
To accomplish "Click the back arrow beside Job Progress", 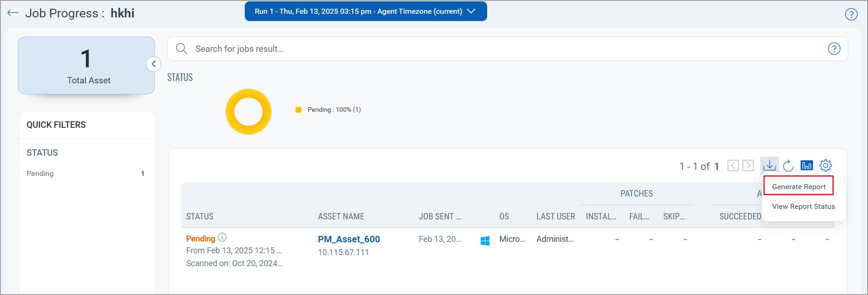I will coord(13,13).
